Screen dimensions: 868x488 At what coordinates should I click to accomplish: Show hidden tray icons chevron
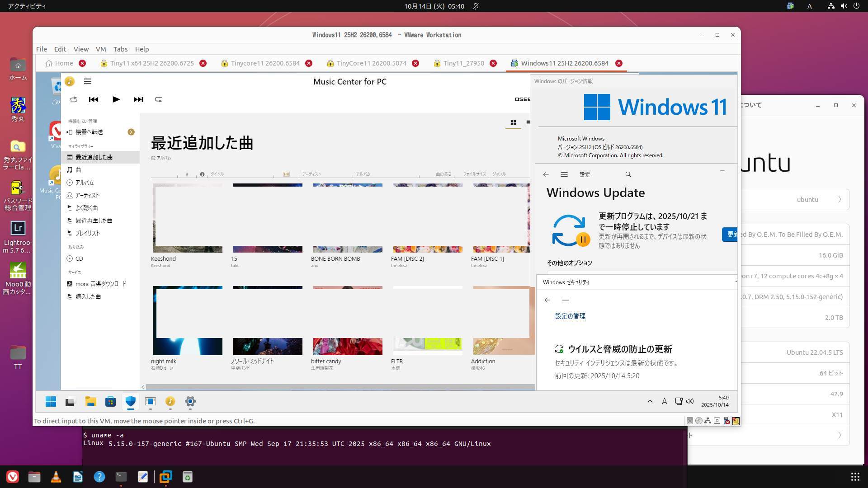(x=650, y=401)
